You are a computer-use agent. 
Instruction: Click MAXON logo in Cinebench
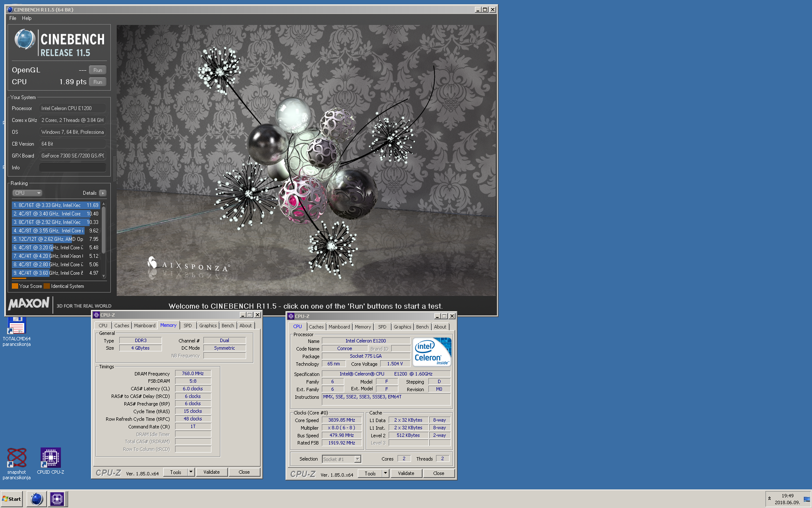point(29,304)
